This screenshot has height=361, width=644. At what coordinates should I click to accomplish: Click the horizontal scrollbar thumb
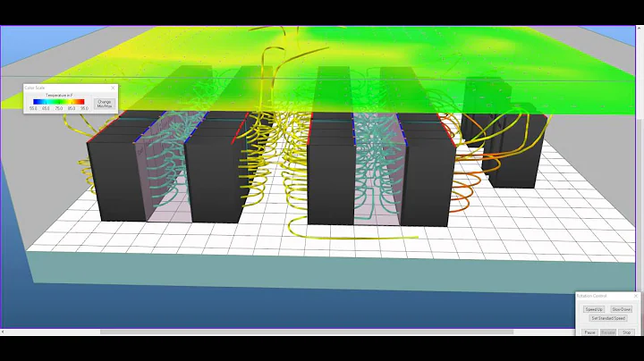click(307, 332)
